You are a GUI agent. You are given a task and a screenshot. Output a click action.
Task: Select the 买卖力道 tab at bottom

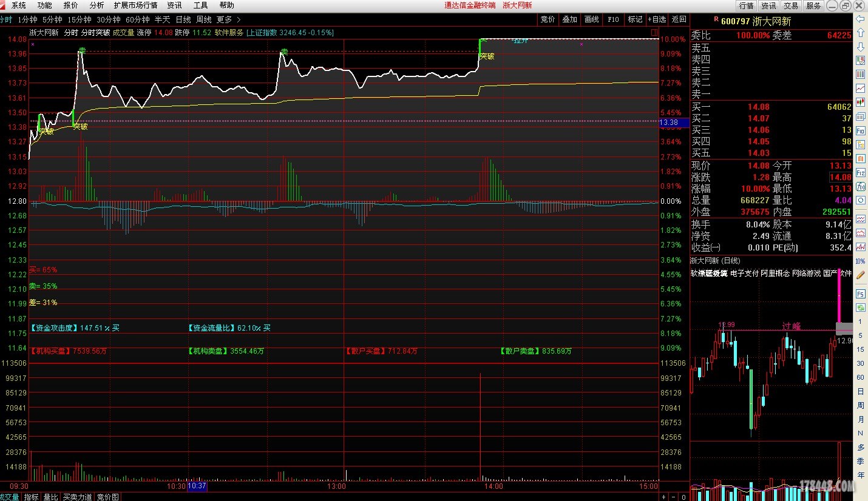(x=78, y=497)
